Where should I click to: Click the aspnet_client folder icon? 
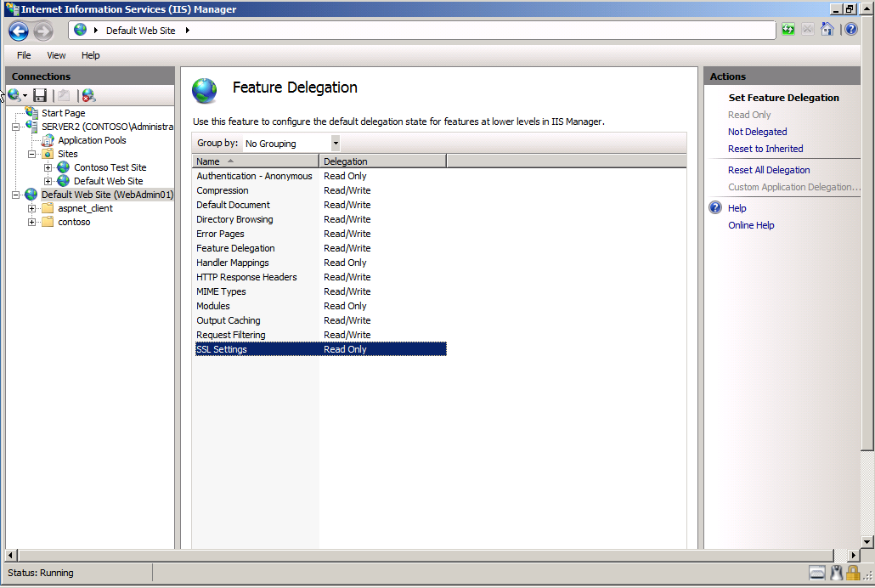tap(48, 208)
